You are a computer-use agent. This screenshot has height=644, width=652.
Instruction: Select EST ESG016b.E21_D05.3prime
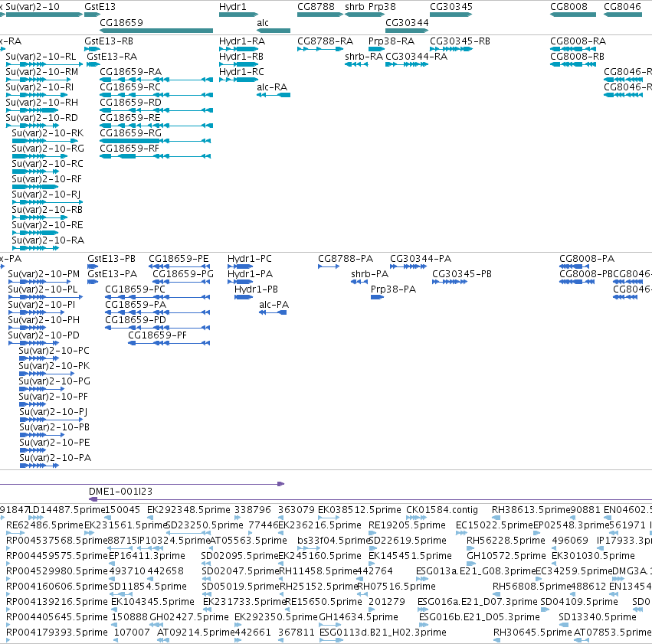click(424, 625)
